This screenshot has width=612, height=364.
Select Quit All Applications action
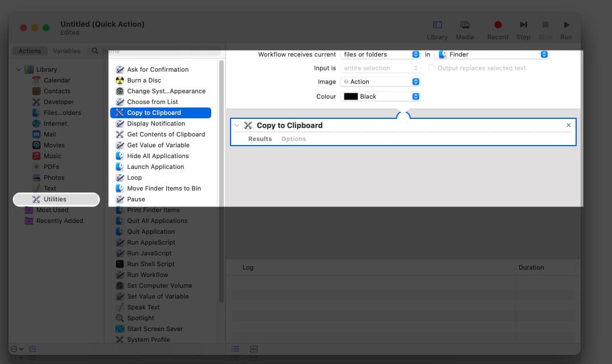(157, 221)
